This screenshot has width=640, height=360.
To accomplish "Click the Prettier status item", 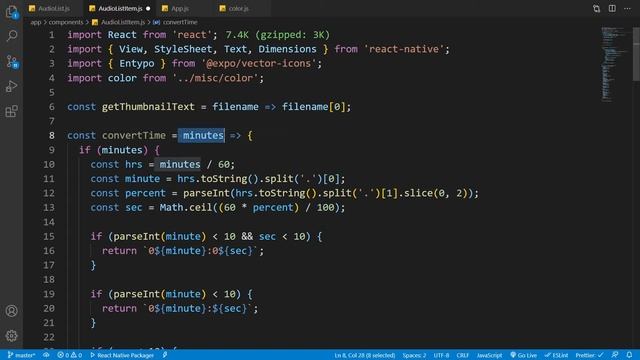I will (x=589, y=355).
